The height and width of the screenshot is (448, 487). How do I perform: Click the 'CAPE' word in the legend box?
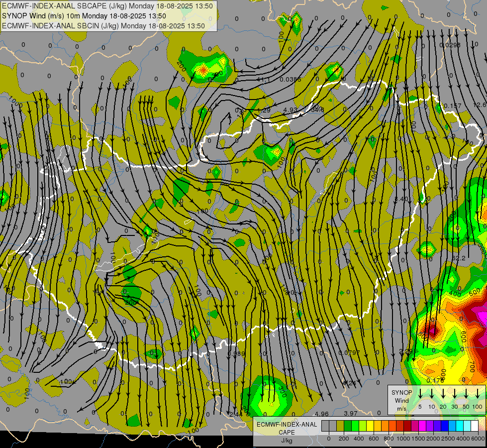(287, 433)
